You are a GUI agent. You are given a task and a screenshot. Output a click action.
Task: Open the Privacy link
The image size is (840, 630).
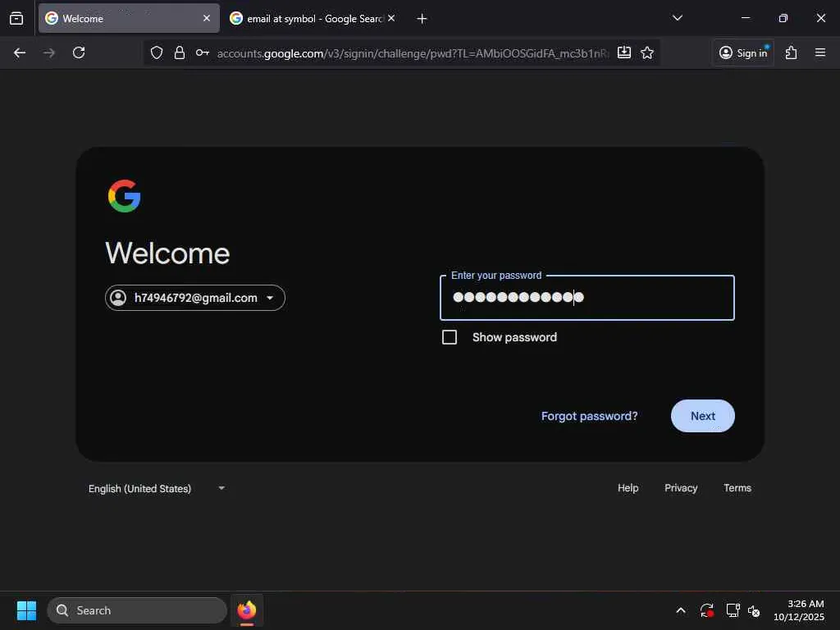(681, 488)
